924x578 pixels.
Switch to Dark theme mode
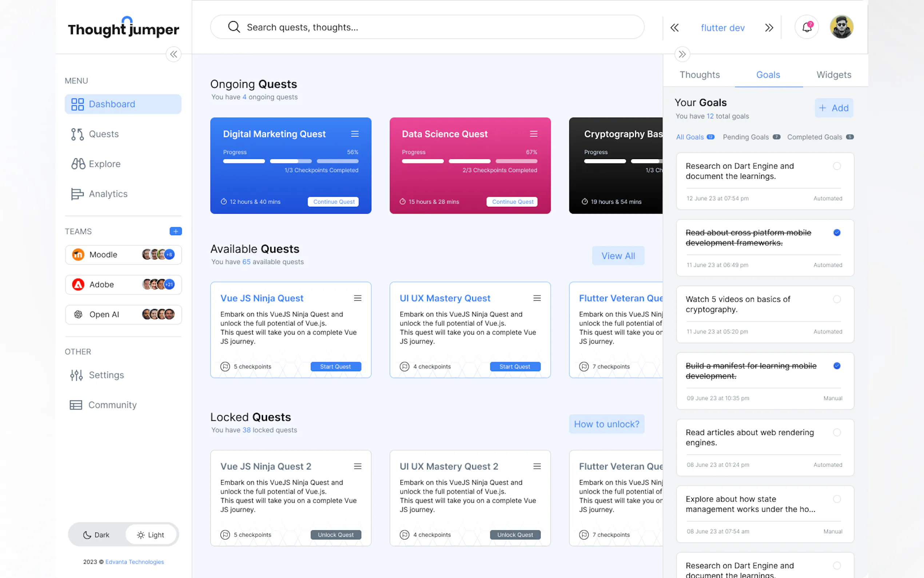pos(97,535)
